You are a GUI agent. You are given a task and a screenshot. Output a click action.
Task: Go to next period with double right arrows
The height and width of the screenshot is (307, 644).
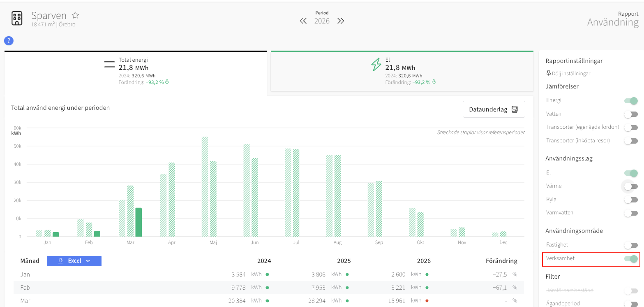click(x=341, y=21)
